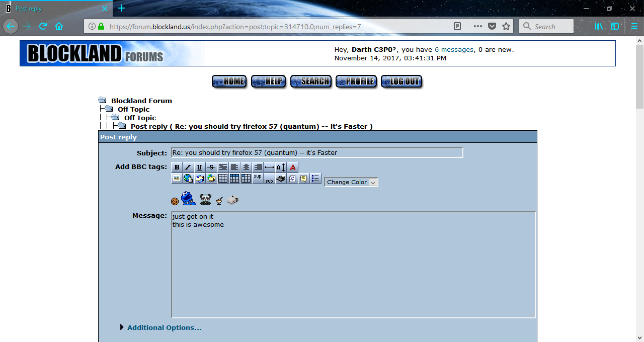The image size is (644, 342).
Task: Insert center align tag
Action: (246, 167)
